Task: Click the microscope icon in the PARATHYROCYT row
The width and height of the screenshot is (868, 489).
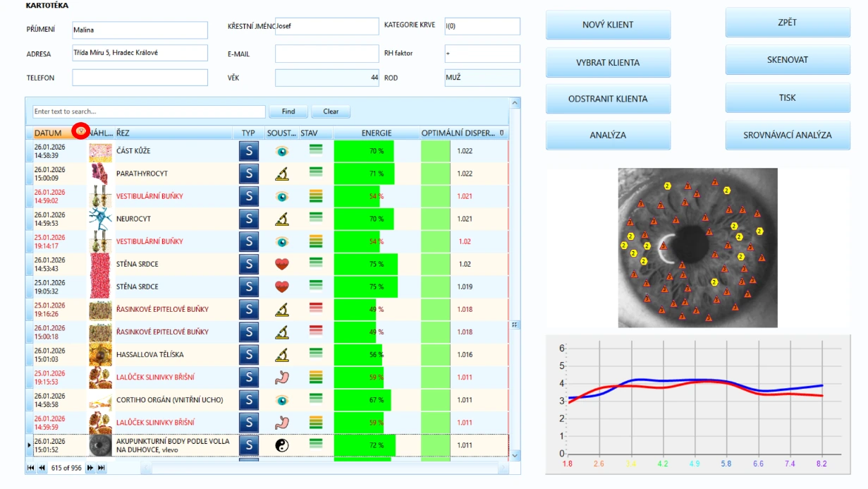Action: (282, 174)
